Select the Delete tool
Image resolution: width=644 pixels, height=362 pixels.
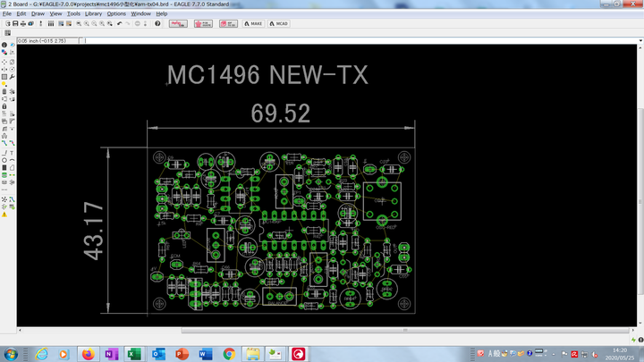coord(4,91)
